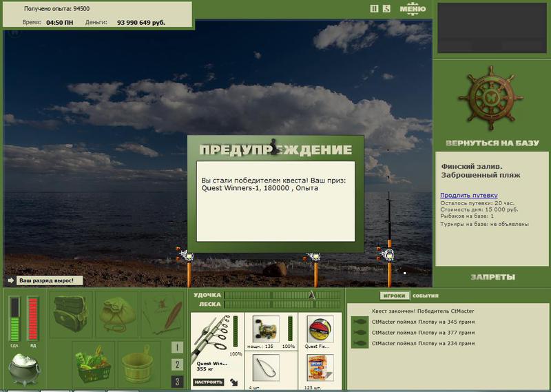
Task: Open the green fish sack
Action: pos(117,314)
